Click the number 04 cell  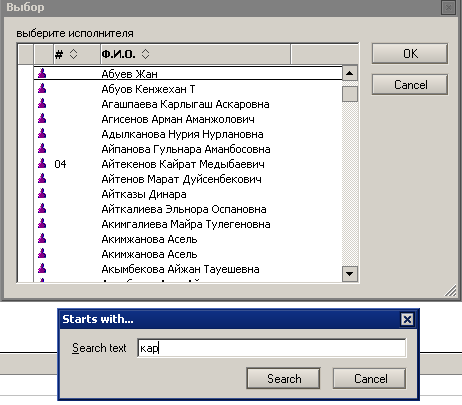[x=60, y=164]
